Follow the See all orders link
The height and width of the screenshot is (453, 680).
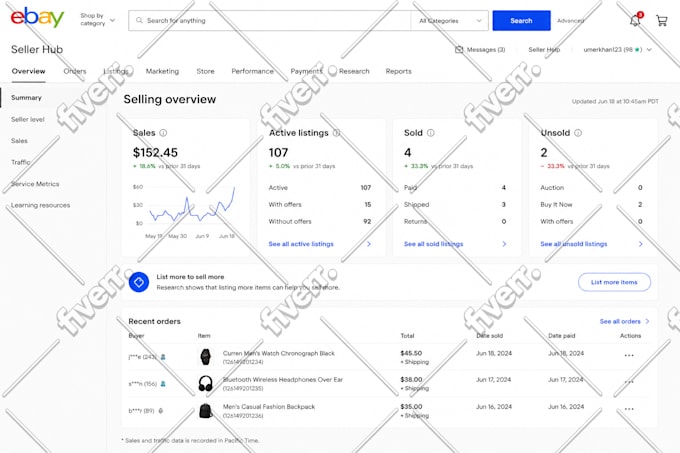[x=620, y=321]
